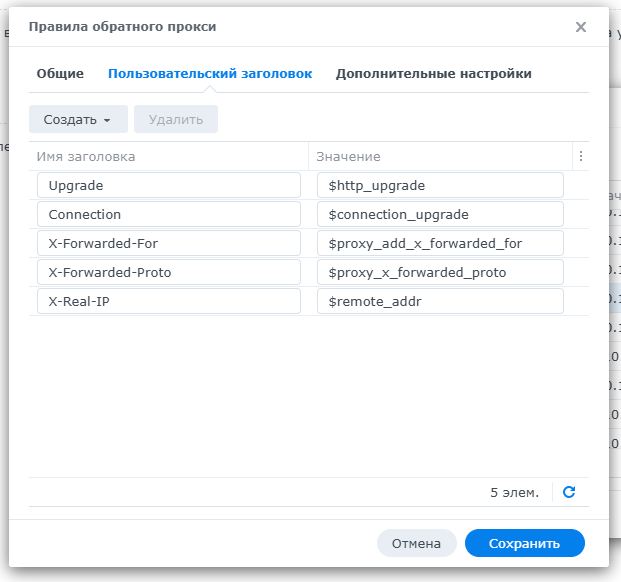Select the X-Forwarded-Proto header name field
The width and height of the screenshot is (621, 582).
pyautogui.click(x=169, y=272)
